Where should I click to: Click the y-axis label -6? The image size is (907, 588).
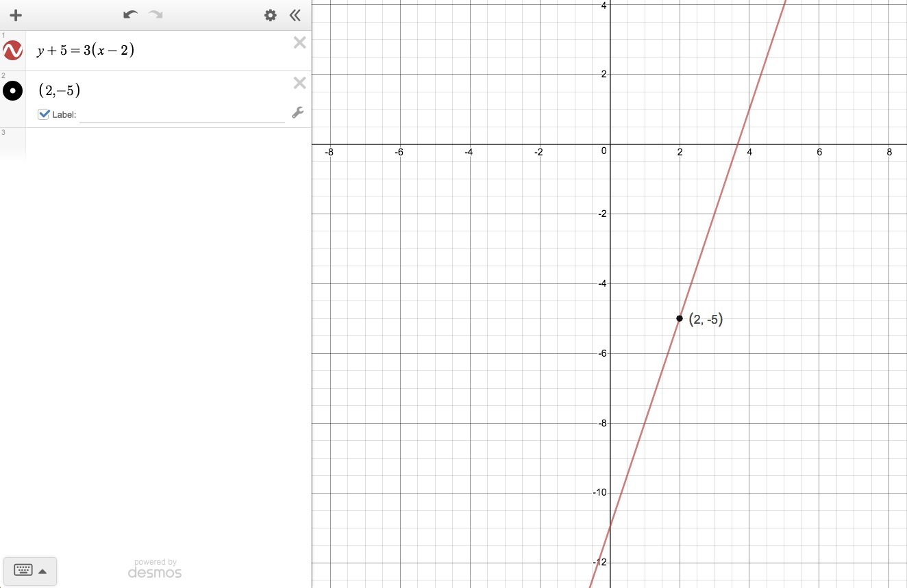pyautogui.click(x=602, y=353)
